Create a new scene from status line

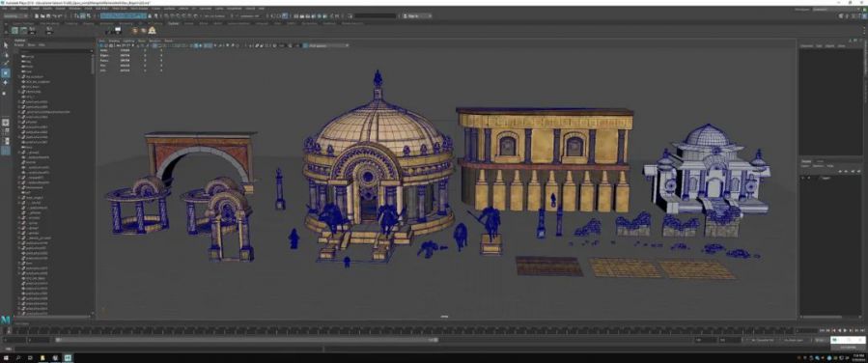coord(37,16)
